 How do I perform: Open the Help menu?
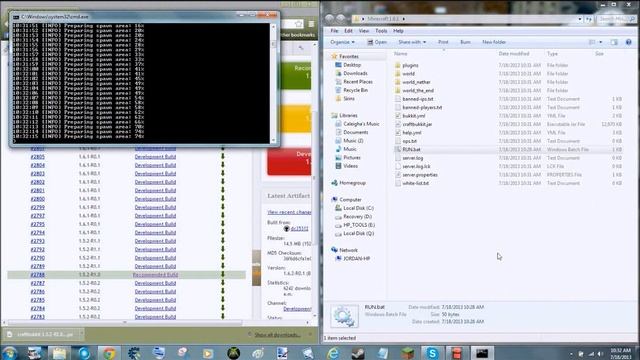tap(398, 31)
